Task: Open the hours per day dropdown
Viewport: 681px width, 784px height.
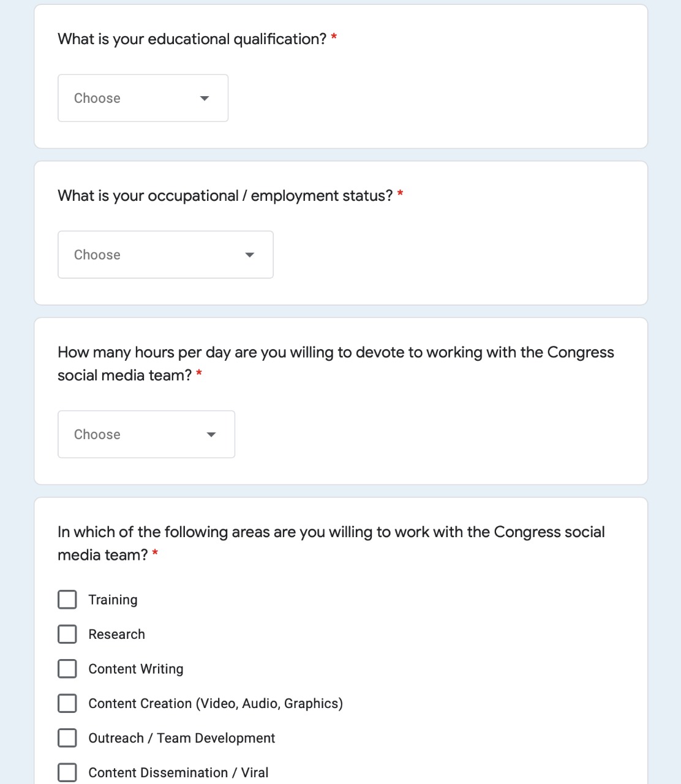Action: 146,434
